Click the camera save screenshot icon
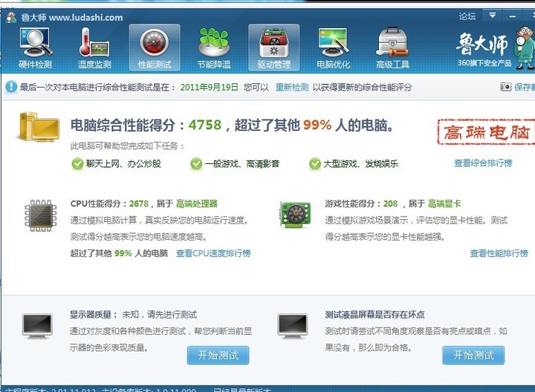535x392 pixels. (506, 87)
